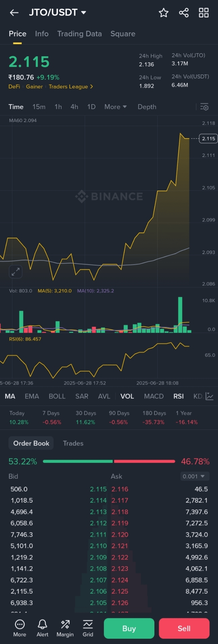Switch to the Trades tab
The height and width of the screenshot is (644, 218).
[x=73, y=443]
